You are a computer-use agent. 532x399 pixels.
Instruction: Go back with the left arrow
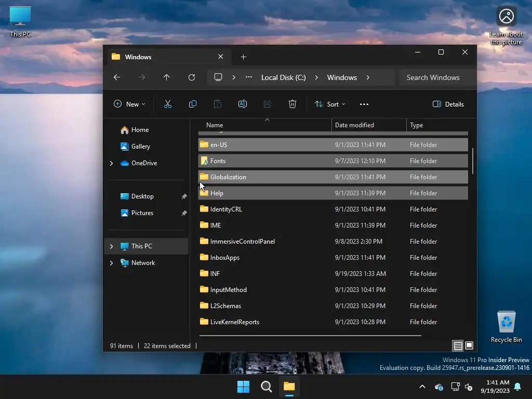pos(117,77)
